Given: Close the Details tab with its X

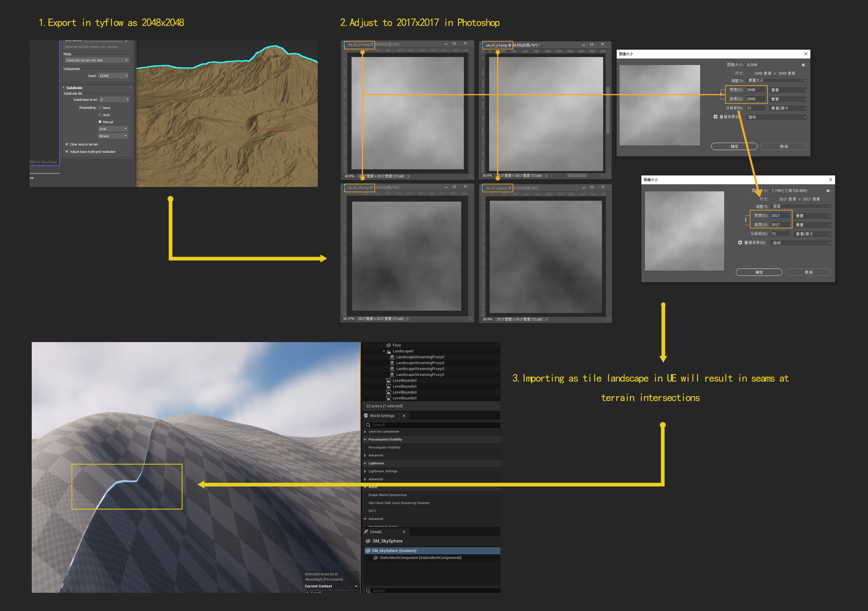Looking at the screenshot, I should [x=404, y=532].
